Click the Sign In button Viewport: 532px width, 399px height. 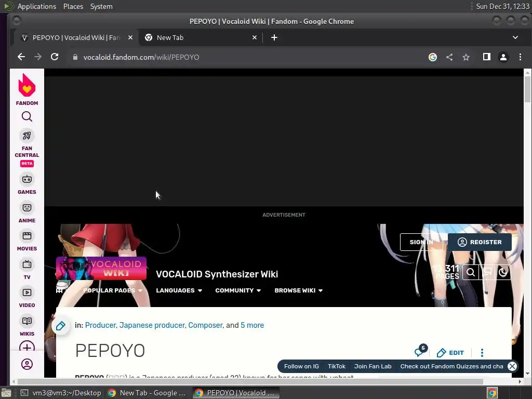(x=421, y=242)
